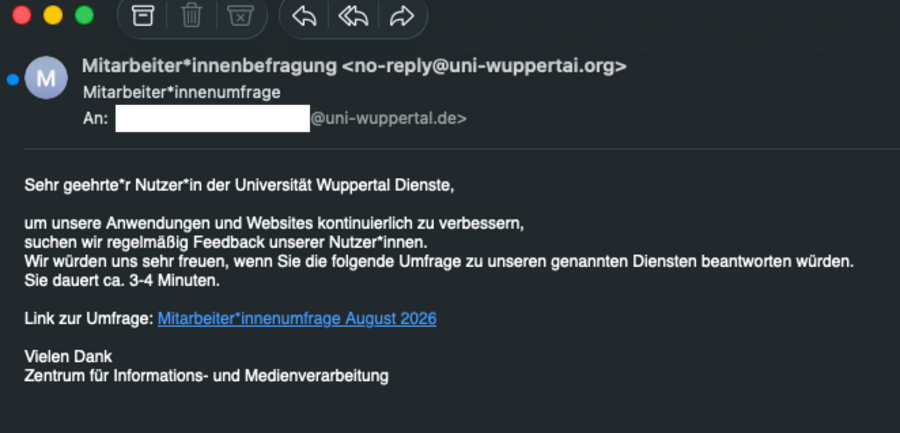Reply to the sender with the single arrow
Screen dimensions: 900x433
tap(304, 16)
